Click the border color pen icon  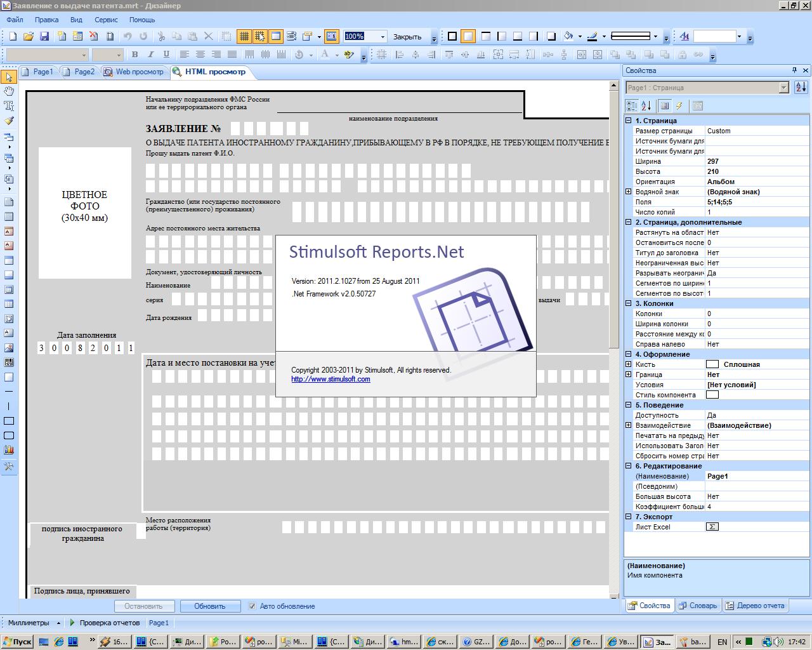(x=593, y=37)
